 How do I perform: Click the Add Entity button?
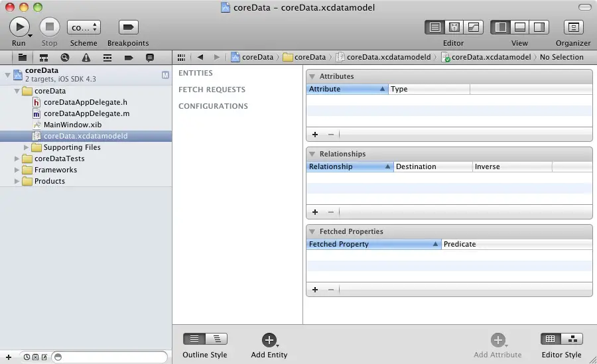click(269, 340)
